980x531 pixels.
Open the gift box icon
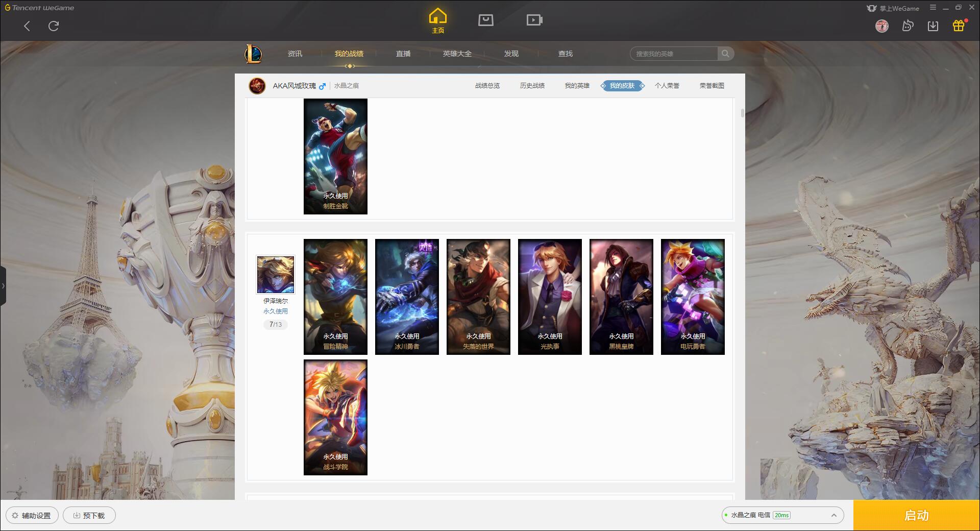point(959,26)
